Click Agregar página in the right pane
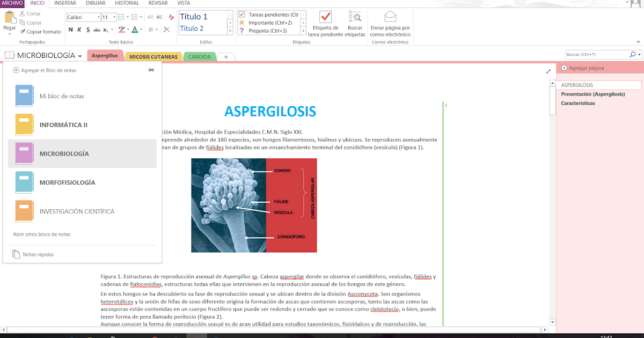Screen dimensions: 644x338 (x=585, y=67)
